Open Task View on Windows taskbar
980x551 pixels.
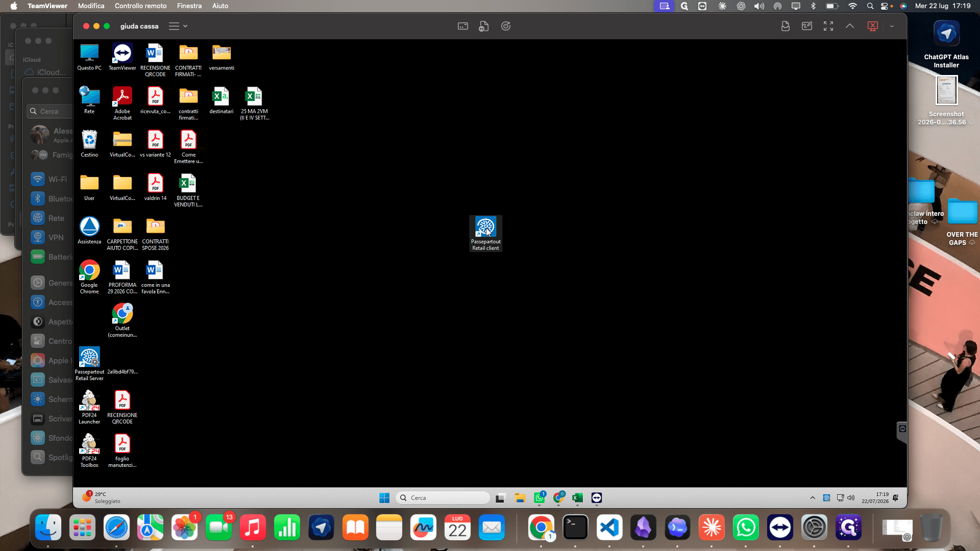tap(500, 498)
